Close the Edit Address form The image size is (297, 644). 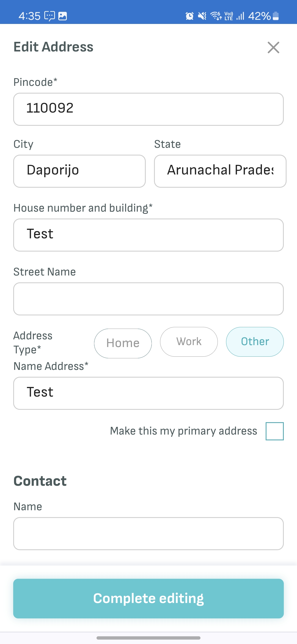click(273, 47)
